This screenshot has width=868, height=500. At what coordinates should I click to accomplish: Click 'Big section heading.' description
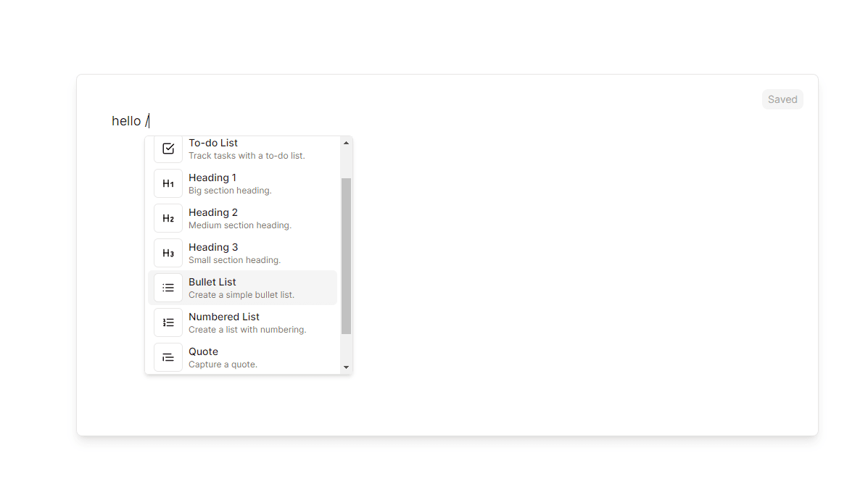[x=231, y=191]
